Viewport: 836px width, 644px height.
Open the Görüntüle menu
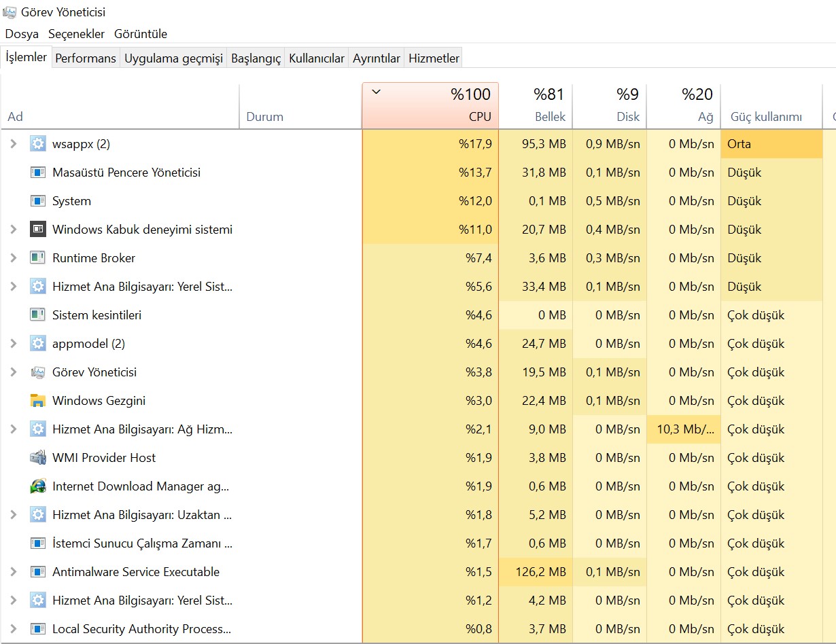click(x=141, y=34)
